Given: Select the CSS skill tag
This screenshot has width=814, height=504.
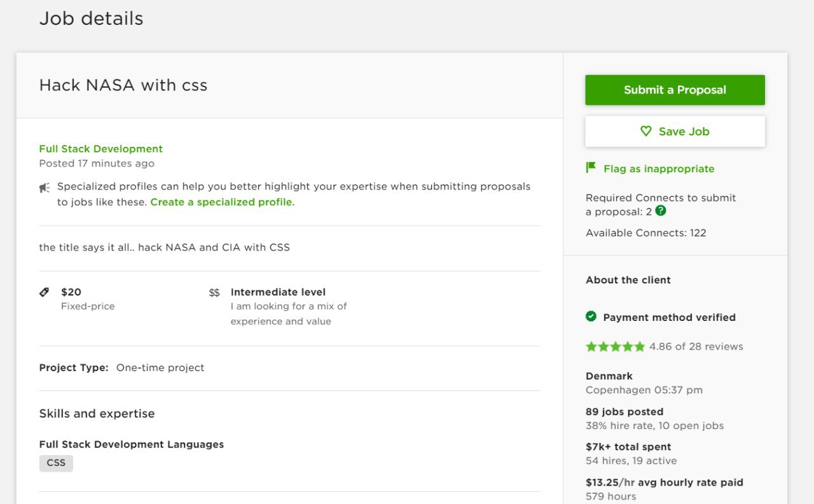Looking at the screenshot, I should tap(56, 463).
